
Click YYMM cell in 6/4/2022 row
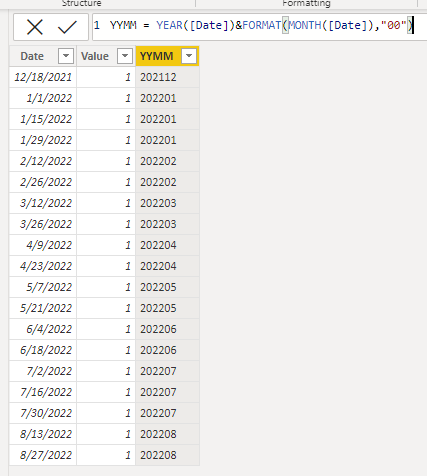click(167, 329)
